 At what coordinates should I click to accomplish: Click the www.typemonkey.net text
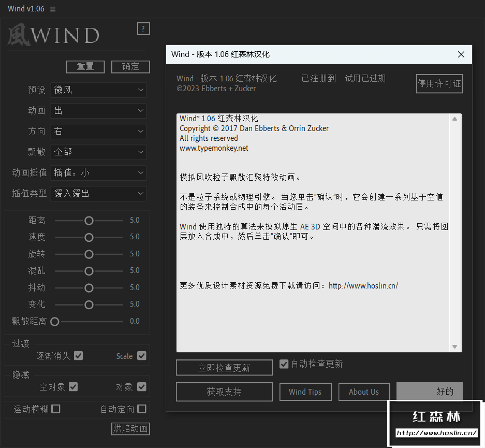coord(214,148)
